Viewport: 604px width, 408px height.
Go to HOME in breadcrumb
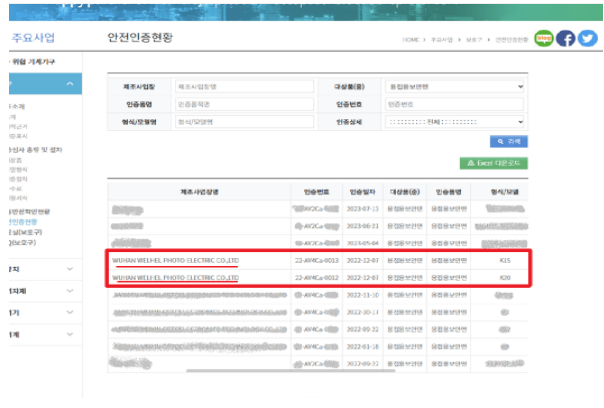pos(411,40)
